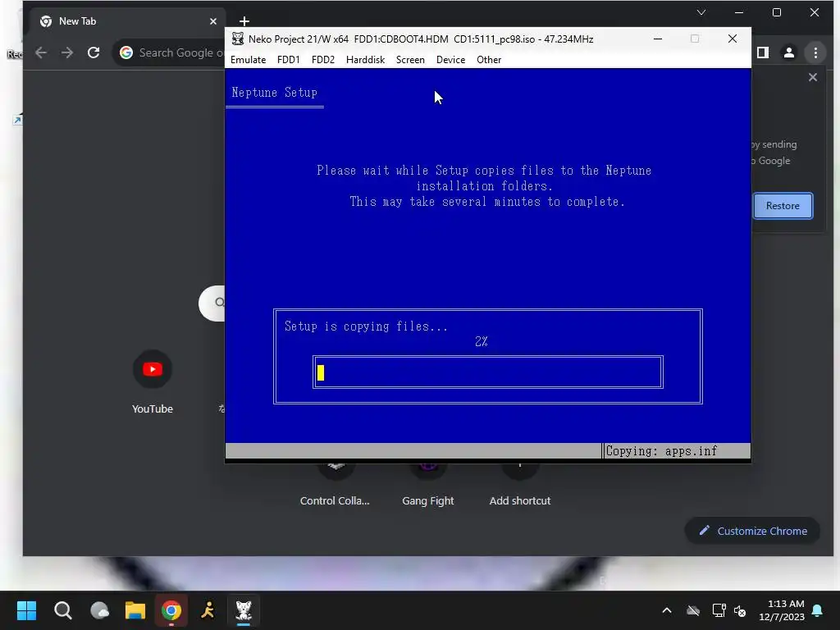The width and height of the screenshot is (840, 630).
Task: Open File Explorer from taskbar
Action: coord(135,610)
